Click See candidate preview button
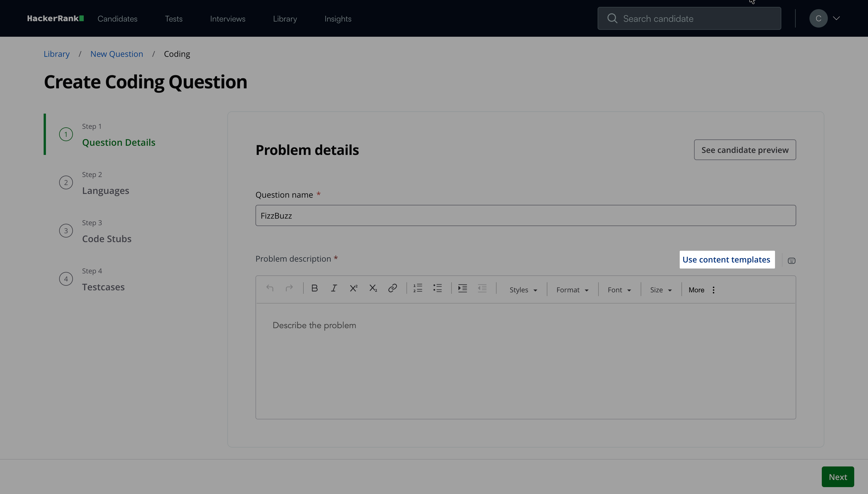Screen dimensions: 868x494 coord(745,150)
